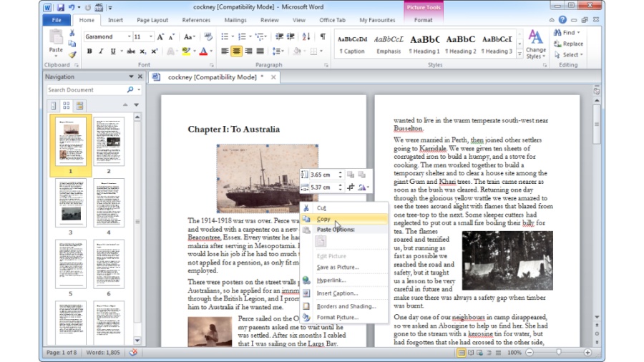The height and width of the screenshot is (362, 644).
Task: Choose Copy from the context menu
Action: pos(344,219)
